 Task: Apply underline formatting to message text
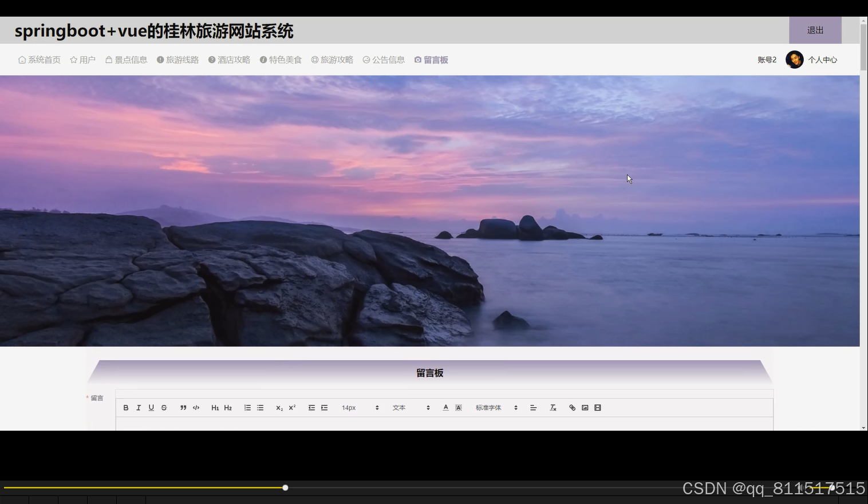[x=151, y=407]
